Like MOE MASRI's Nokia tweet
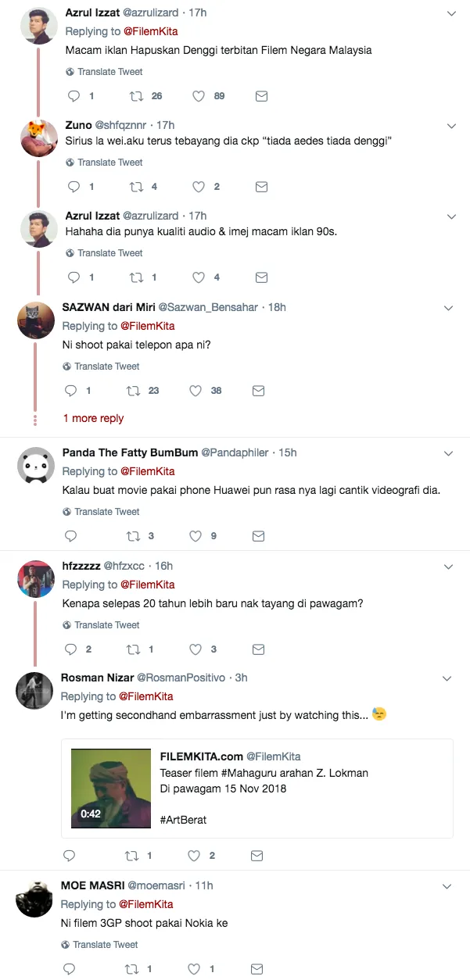 click(196, 969)
